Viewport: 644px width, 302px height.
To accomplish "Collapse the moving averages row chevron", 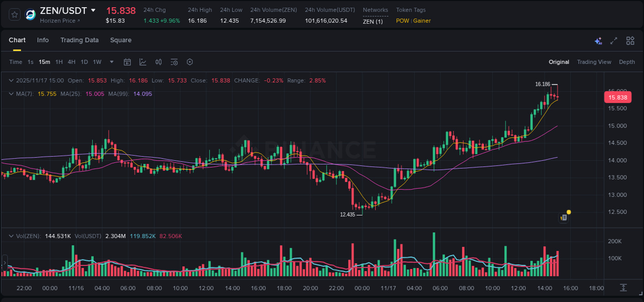I will click(11, 94).
